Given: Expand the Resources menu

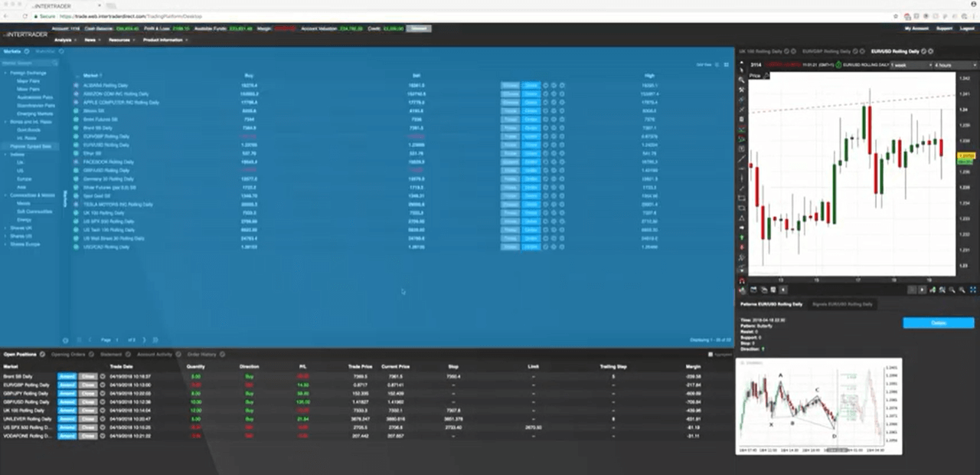Looking at the screenshot, I should tap(121, 40).
